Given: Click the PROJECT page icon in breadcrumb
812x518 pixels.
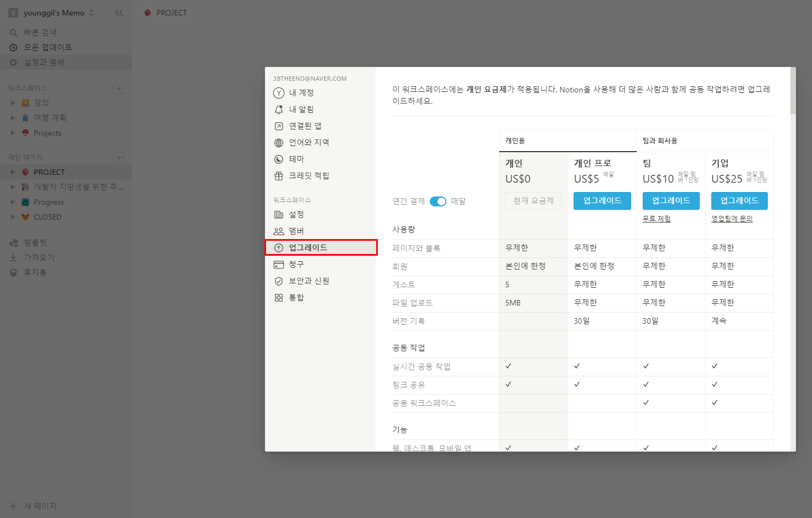Looking at the screenshot, I should click(x=148, y=13).
